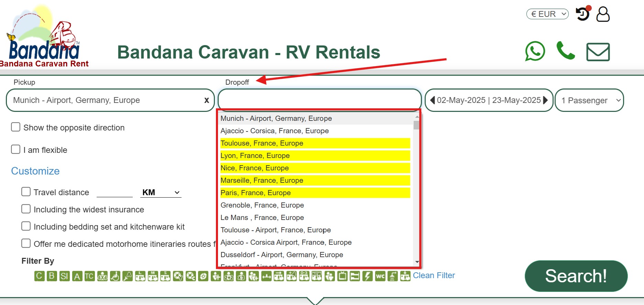644x305 pixels.
Task: Contact via the WhatsApp icon
Action: [535, 51]
